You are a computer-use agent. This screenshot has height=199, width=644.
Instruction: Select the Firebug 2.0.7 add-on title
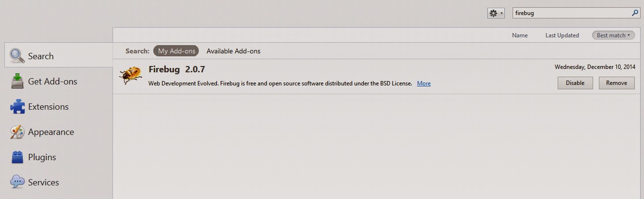177,69
